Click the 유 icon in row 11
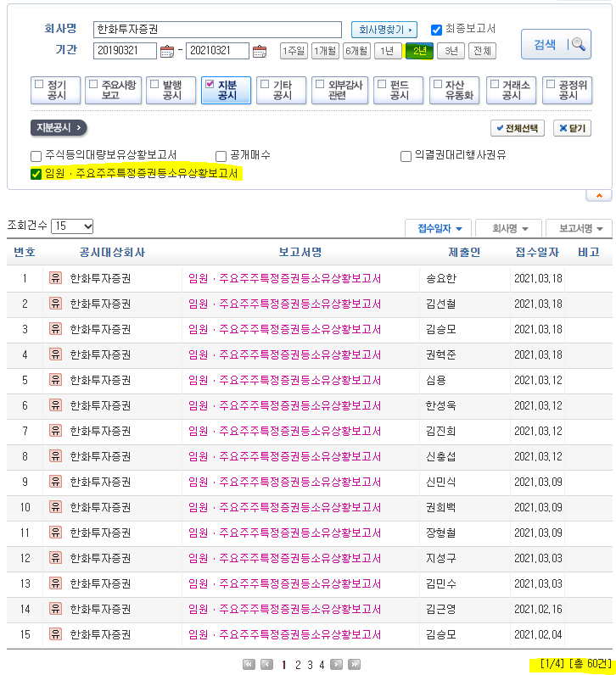 click(x=55, y=533)
